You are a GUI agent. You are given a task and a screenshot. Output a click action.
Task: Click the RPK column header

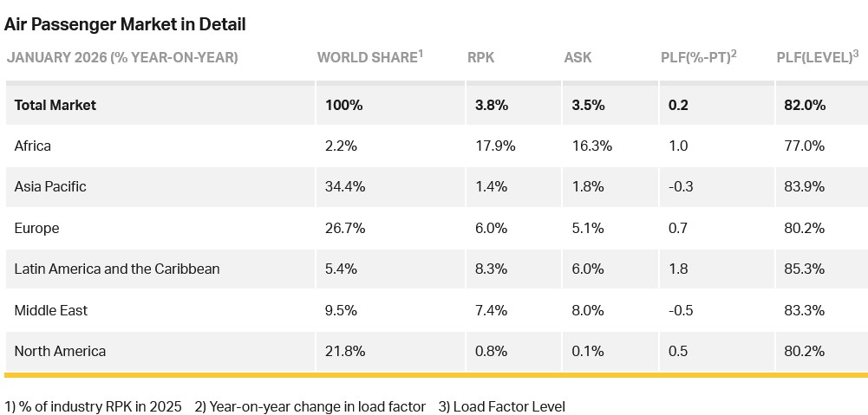coord(481,58)
